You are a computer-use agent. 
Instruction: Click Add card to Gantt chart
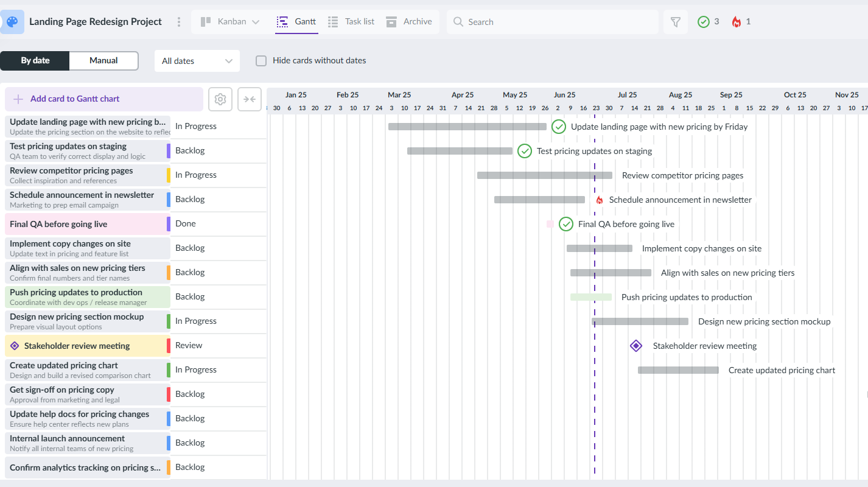click(x=104, y=99)
